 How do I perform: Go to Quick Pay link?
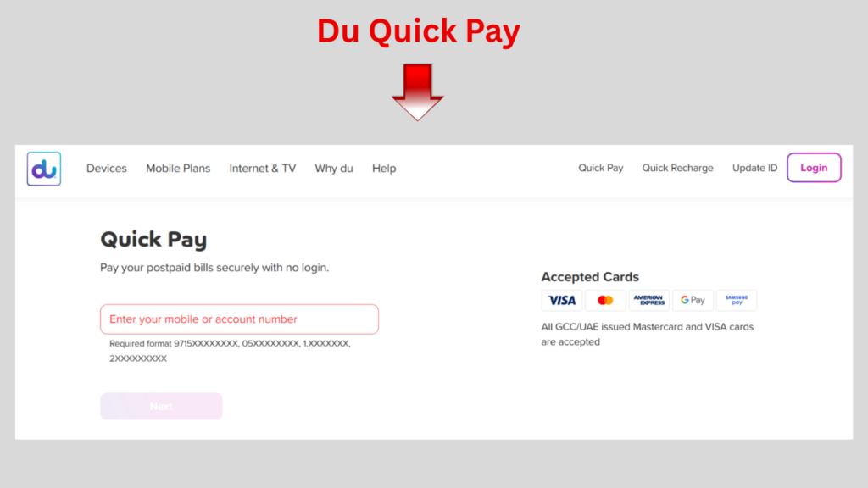coord(601,168)
